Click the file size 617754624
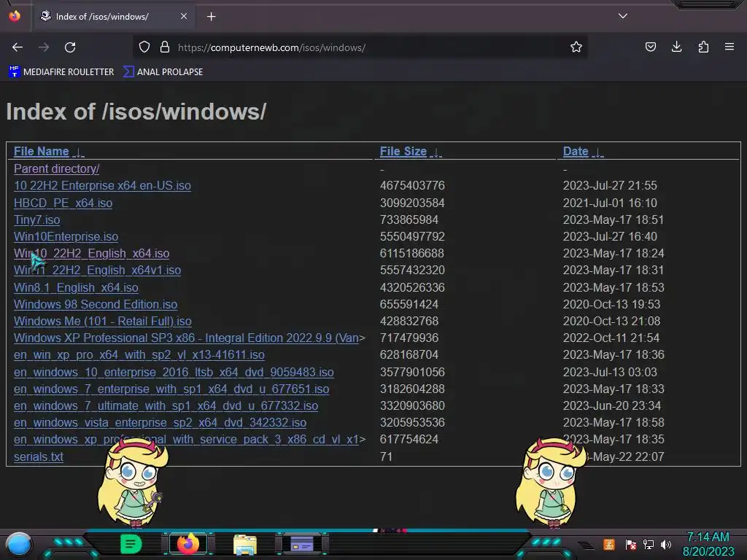747x560 pixels. (x=409, y=439)
